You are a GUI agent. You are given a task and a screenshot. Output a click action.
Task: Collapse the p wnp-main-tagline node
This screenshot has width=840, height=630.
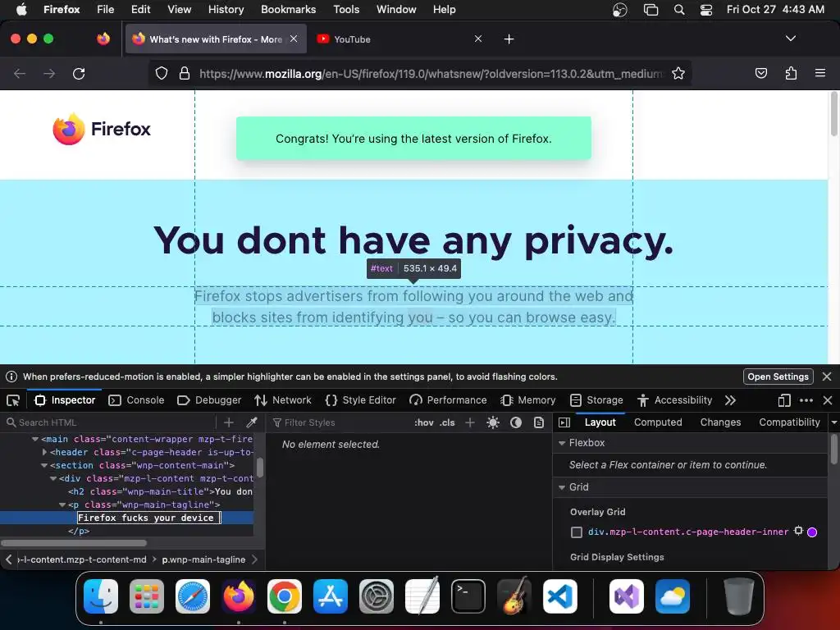point(62,504)
